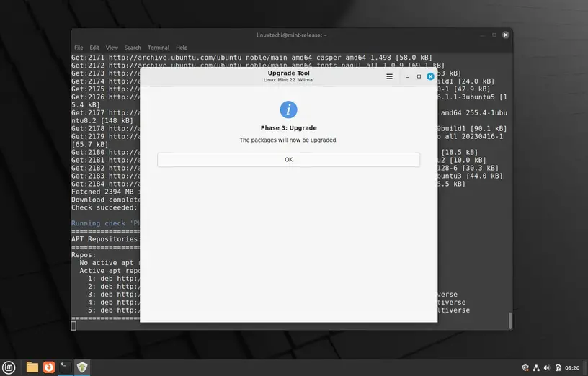
Task: Close the terminal window
Action: (x=506, y=35)
